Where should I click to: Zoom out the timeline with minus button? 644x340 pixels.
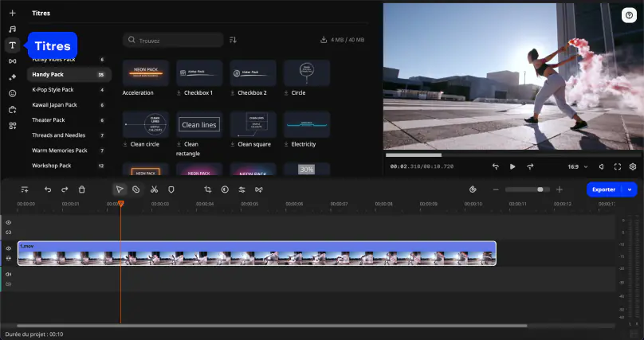point(496,190)
